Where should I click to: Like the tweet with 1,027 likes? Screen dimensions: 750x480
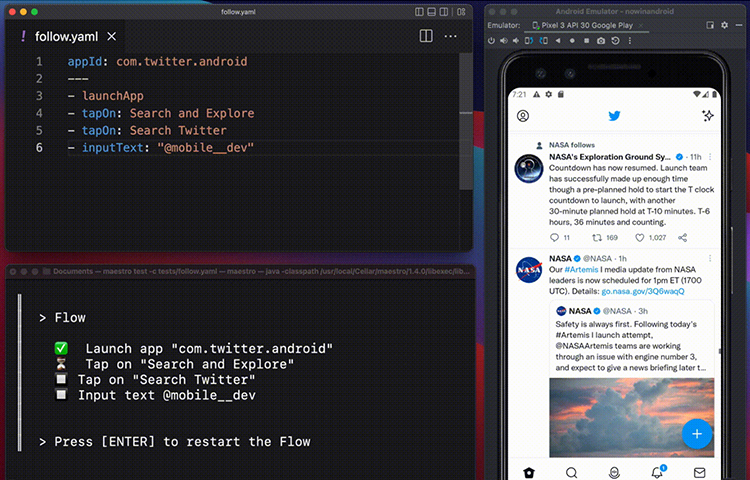(x=640, y=238)
